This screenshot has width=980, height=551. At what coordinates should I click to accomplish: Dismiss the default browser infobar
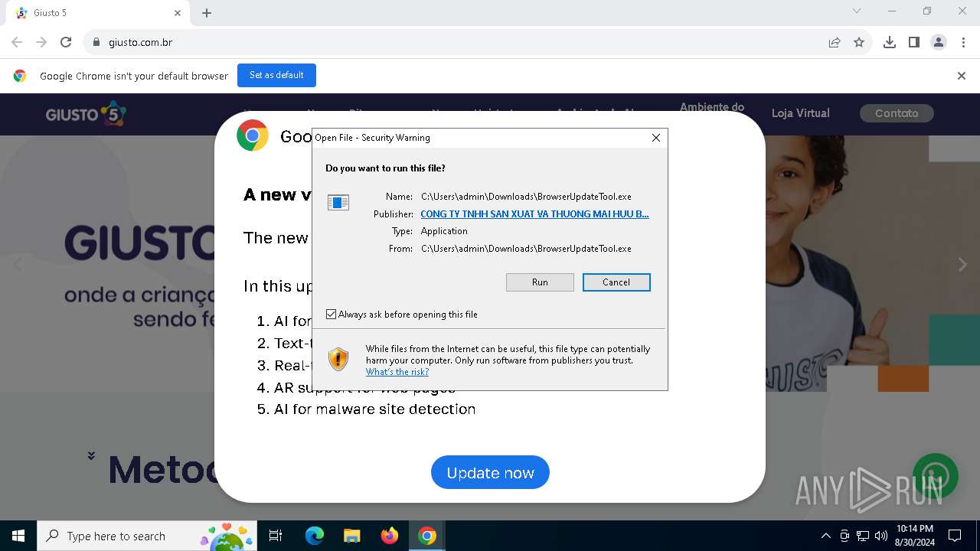(x=962, y=76)
